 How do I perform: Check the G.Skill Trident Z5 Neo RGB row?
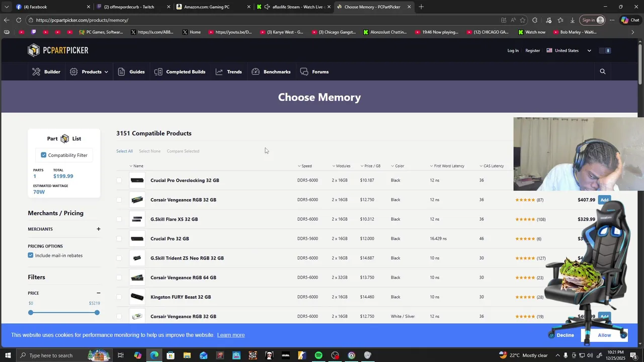pos(119,258)
